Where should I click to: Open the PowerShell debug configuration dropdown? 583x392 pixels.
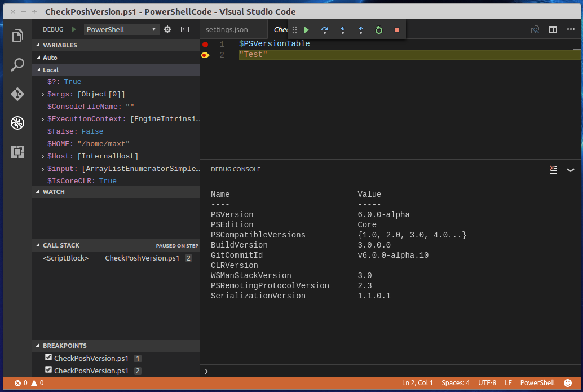coord(121,29)
